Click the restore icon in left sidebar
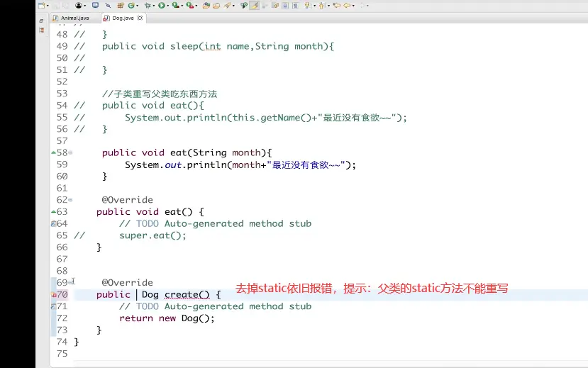This screenshot has height=368, width=588. tap(40, 21)
